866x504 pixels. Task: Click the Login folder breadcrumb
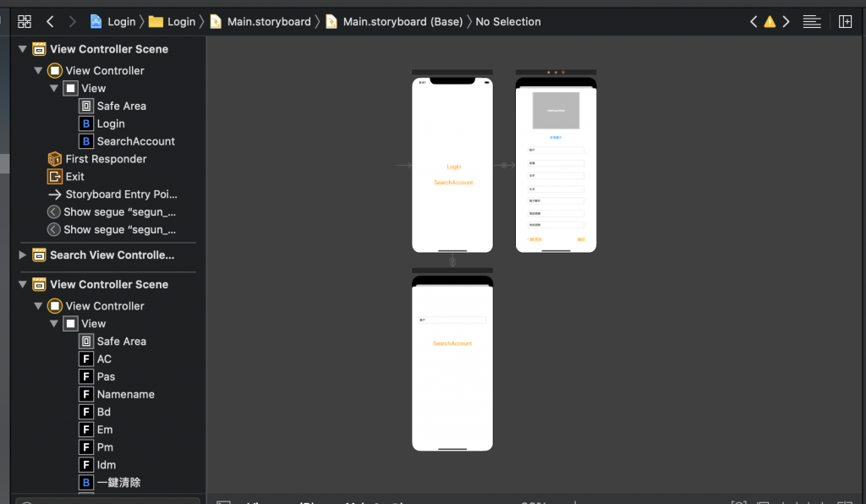point(173,21)
